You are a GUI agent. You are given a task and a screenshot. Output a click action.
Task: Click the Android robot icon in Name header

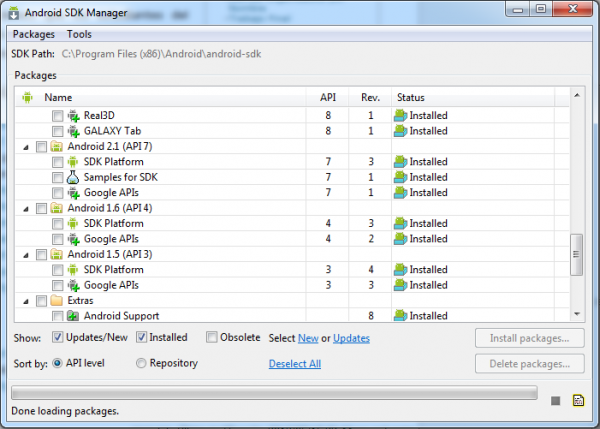pos(27,97)
